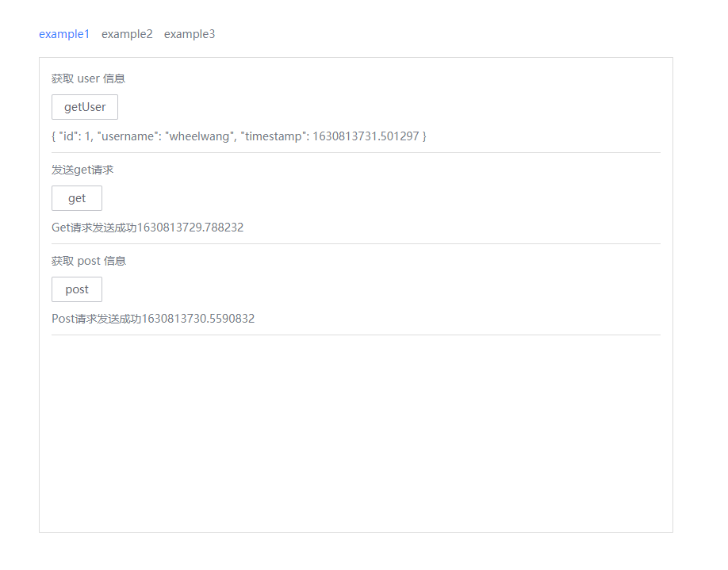Click the 1630813730.5590832 number in Post result
Screen dimensions: 728x570
pos(198,319)
